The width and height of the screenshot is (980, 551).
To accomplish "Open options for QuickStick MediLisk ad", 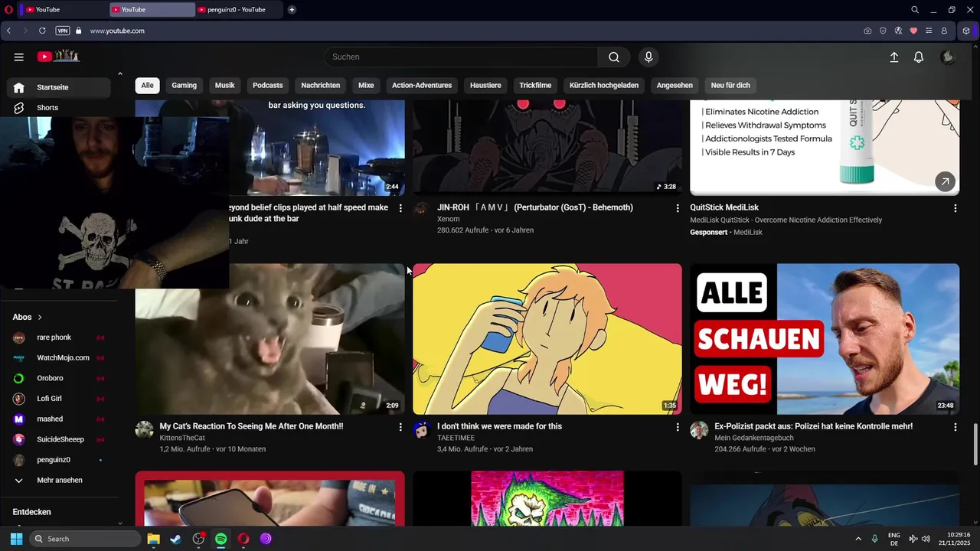I will (955, 208).
